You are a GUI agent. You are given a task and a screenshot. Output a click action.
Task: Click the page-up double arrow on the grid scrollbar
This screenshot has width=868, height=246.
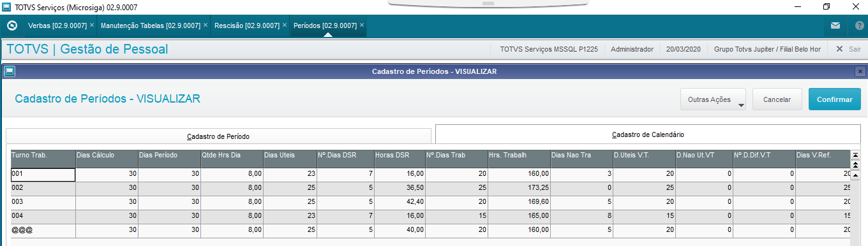[855, 164]
